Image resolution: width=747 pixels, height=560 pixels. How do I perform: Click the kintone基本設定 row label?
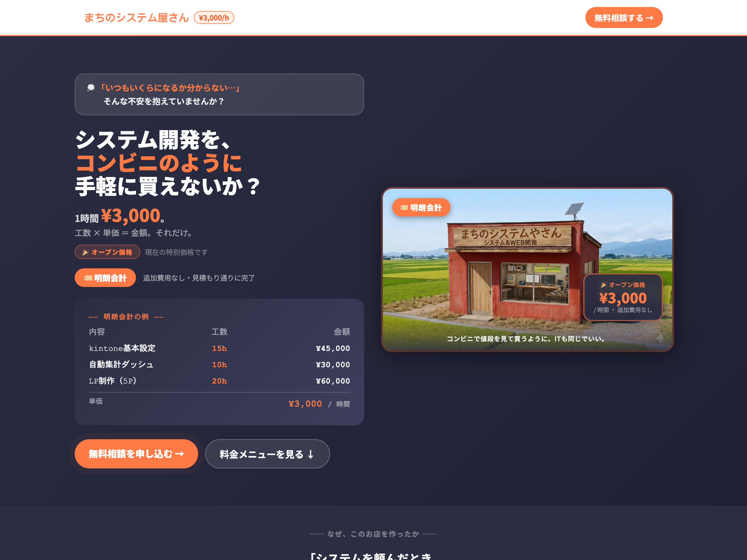coord(122,348)
